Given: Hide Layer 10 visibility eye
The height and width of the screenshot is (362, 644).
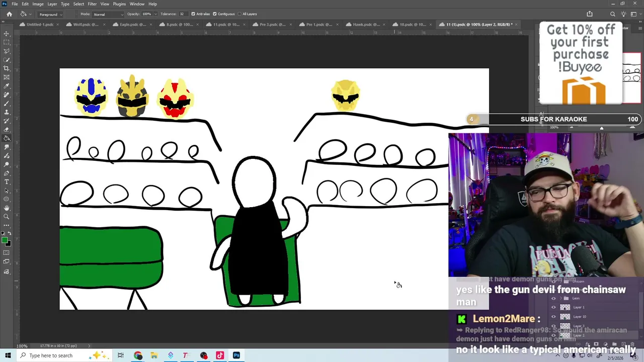Looking at the screenshot, I should (554, 317).
